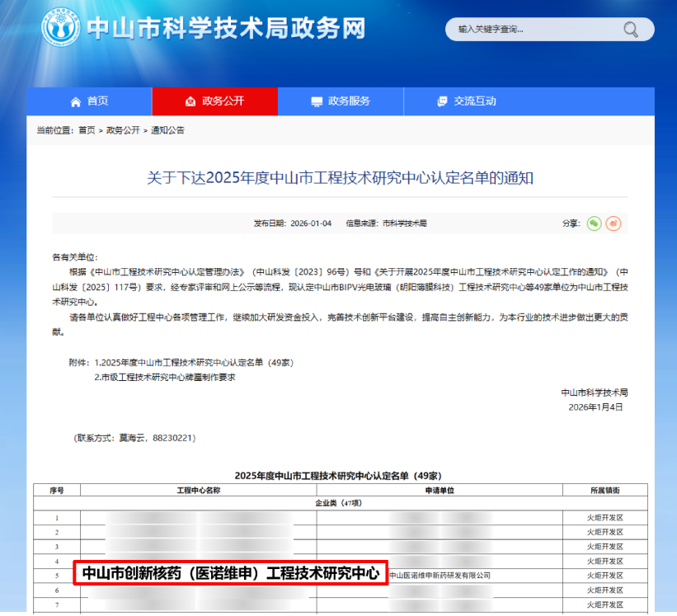Share the article via WeChat icon

pyautogui.click(x=594, y=223)
